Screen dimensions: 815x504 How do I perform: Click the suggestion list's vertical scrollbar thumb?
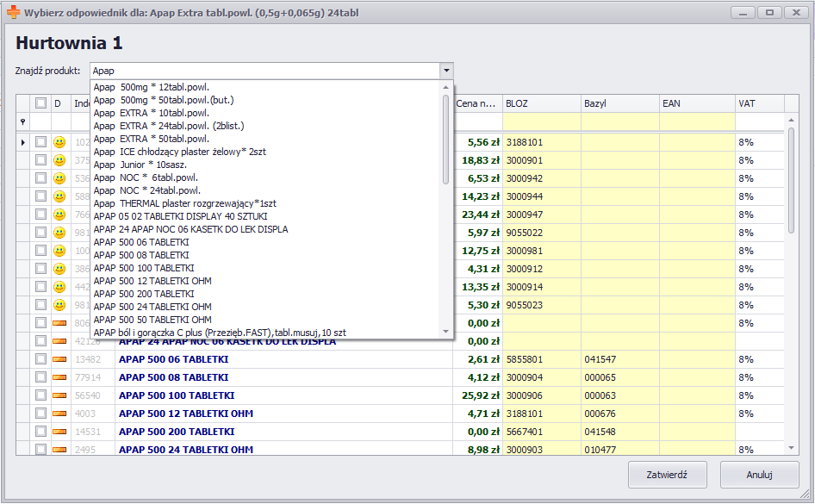(446, 138)
